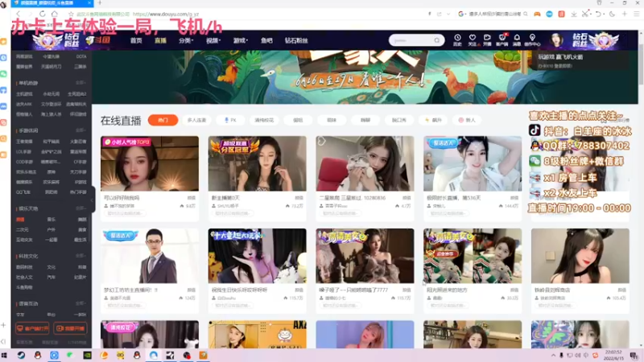644x362 pixels.
Task: Select the 脱口秀 filter tab
Action: (x=398, y=120)
